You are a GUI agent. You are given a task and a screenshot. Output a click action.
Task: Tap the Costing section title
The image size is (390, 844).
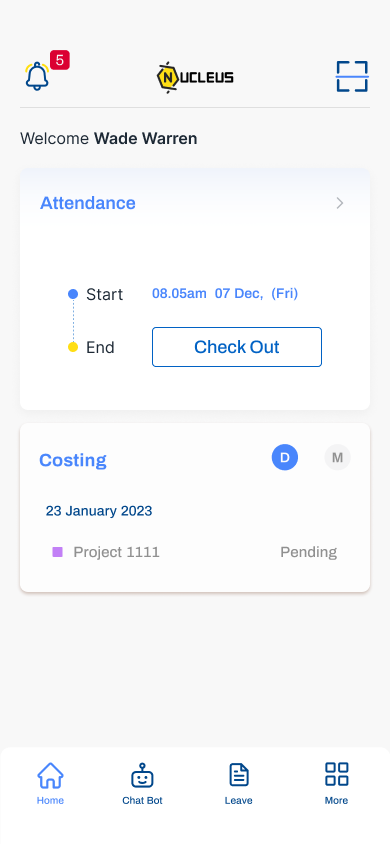[x=73, y=460]
